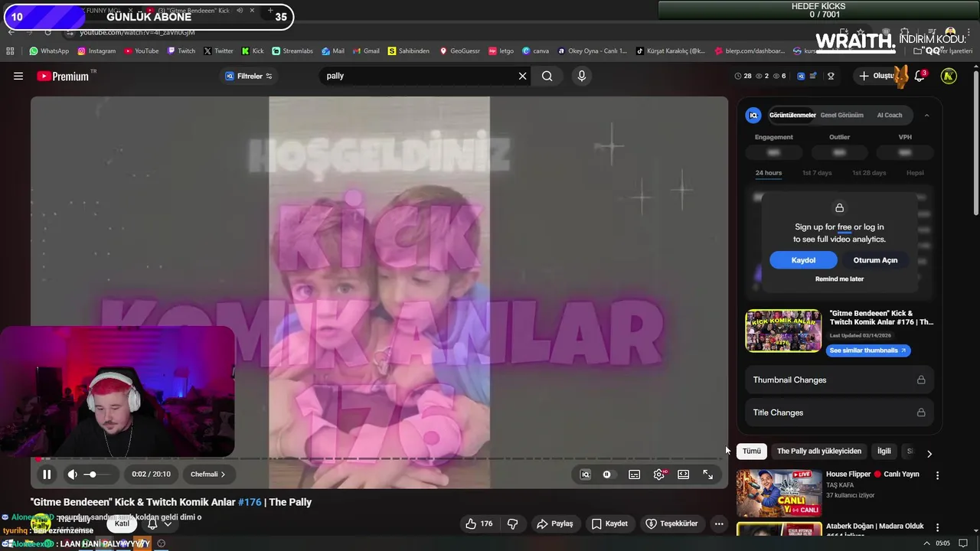
Task: Switch to vidIQ Görüntülenmeler tab
Action: 792,115
